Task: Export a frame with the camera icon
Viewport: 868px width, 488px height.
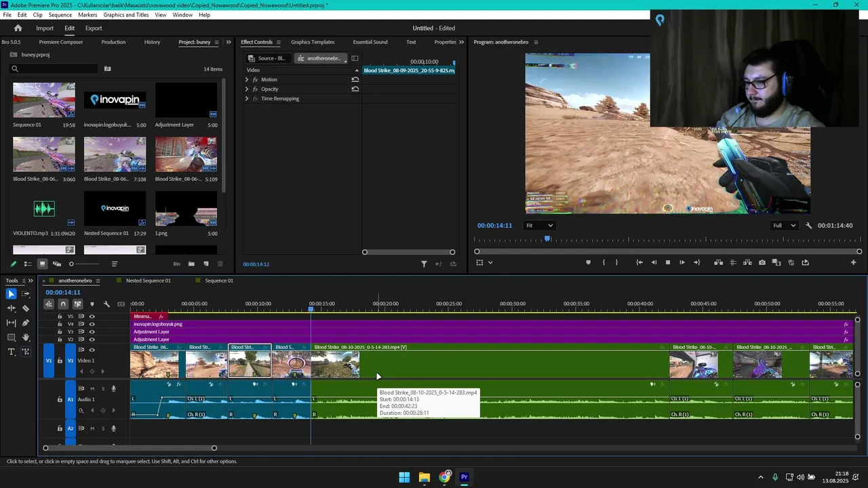Action: coord(762,262)
